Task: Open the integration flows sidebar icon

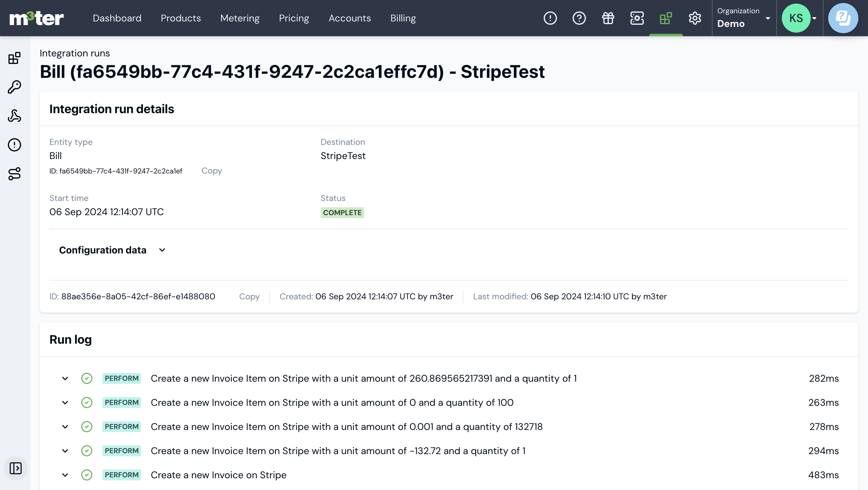Action: (14, 174)
